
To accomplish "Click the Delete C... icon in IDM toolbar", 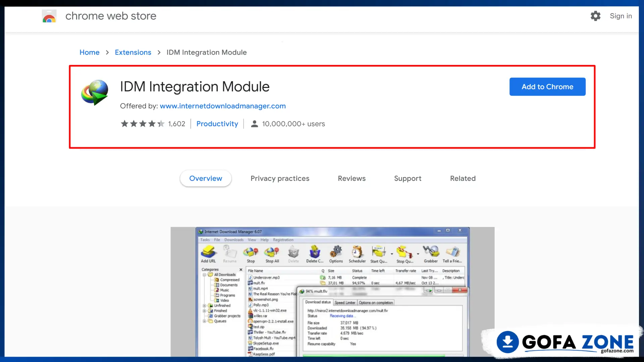I will [315, 254].
